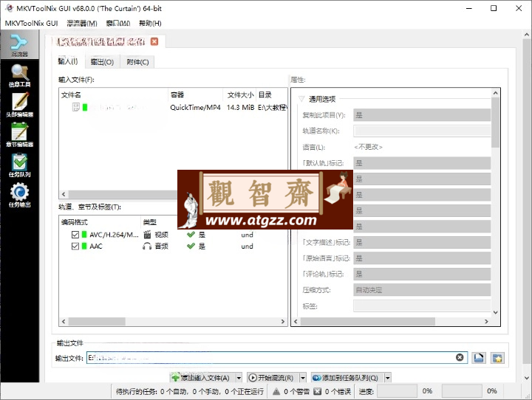
Task: Select the QuickTime/MP4 file row
Action: click(173, 108)
